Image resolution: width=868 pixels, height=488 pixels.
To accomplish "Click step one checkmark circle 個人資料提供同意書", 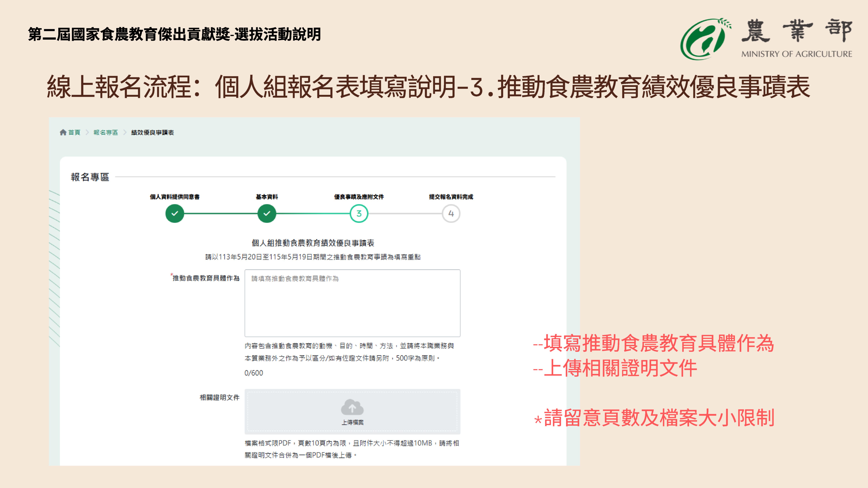I will (x=175, y=214).
